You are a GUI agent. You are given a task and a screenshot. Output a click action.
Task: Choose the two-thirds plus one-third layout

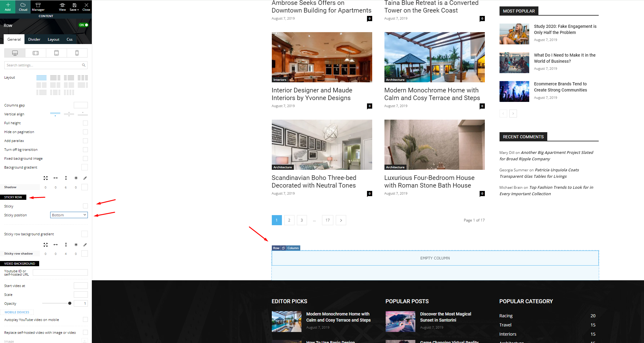coord(55,77)
